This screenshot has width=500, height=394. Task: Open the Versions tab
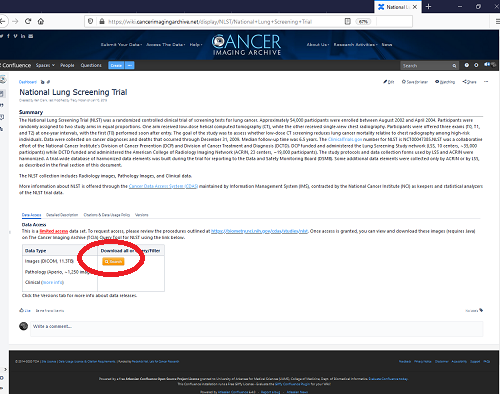142,215
